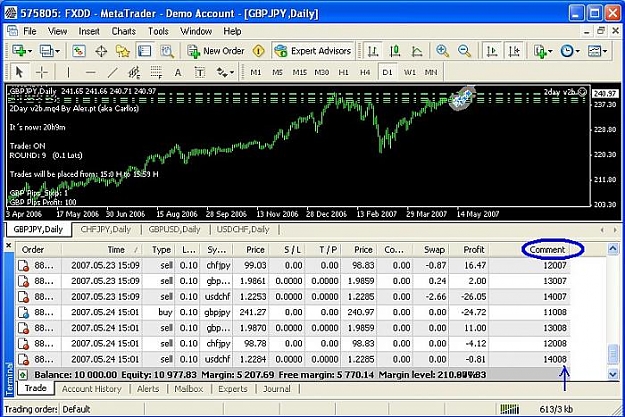This screenshot has height=417, width=625.
Task: Open the File menu
Action: point(30,31)
